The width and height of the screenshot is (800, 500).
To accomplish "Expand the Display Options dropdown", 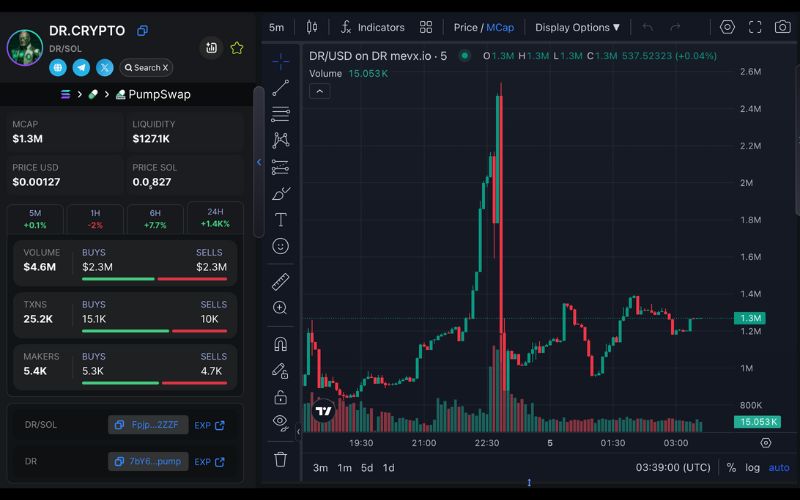I will (x=577, y=28).
